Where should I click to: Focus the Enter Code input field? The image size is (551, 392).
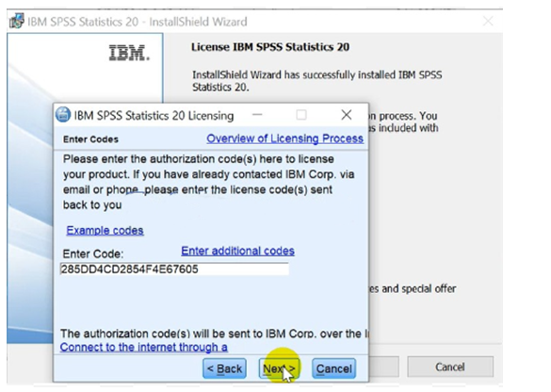tap(174, 269)
